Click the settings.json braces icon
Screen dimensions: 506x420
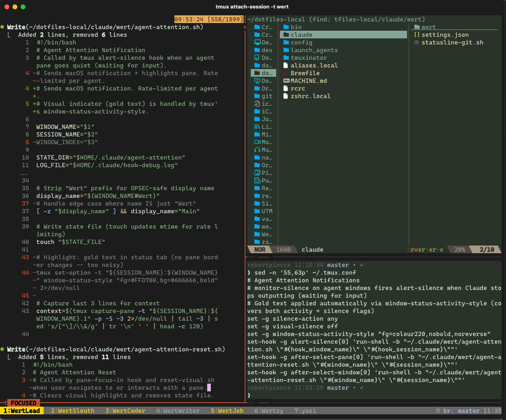point(417,35)
